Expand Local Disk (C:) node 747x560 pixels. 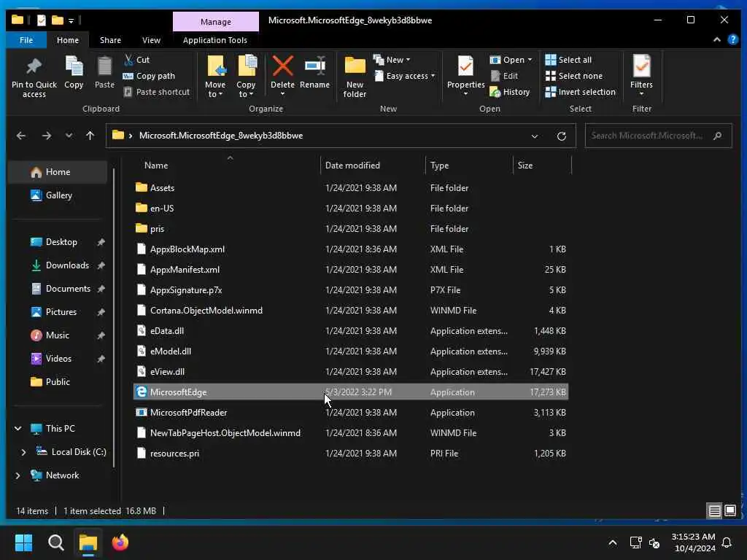(x=23, y=452)
